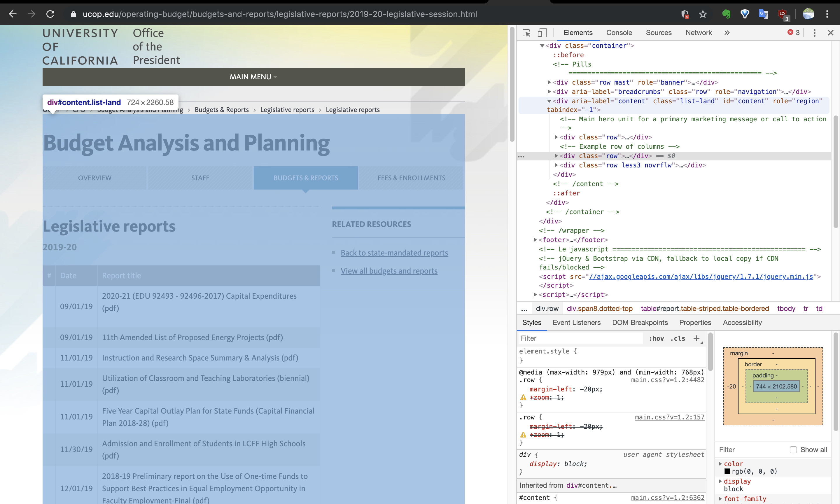
Task: Expand the footer element node
Action: click(x=535, y=239)
